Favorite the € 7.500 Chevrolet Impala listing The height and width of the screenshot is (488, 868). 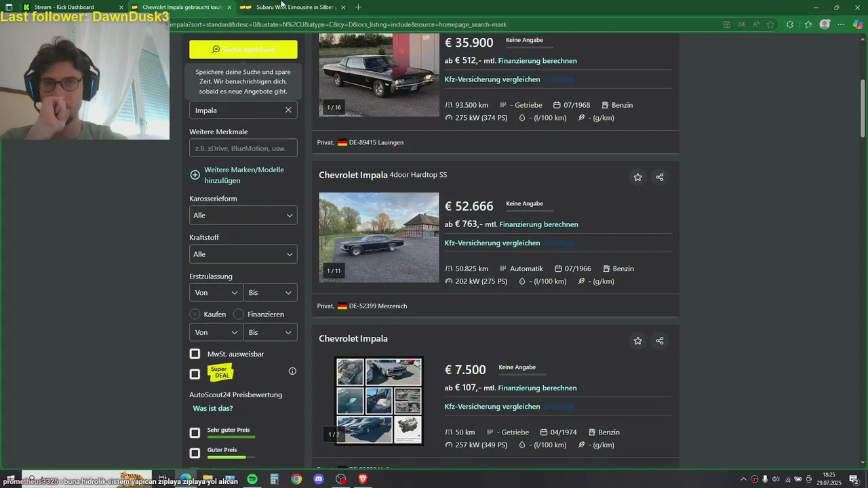[x=637, y=341]
